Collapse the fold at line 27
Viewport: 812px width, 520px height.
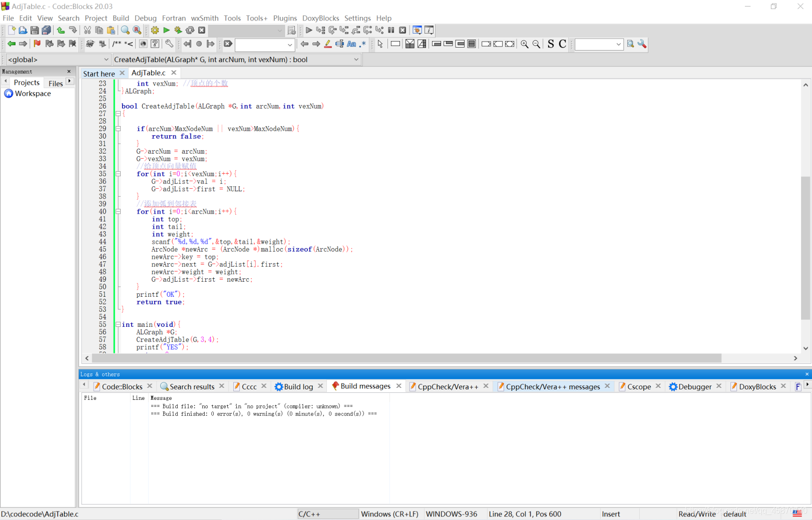pyautogui.click(x=118, y=114)
